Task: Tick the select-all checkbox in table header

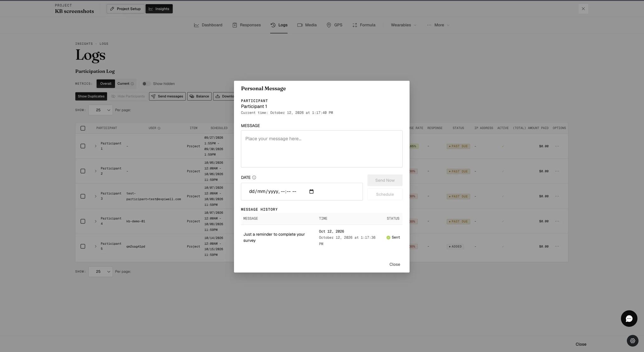Action: tap(83, 128)
